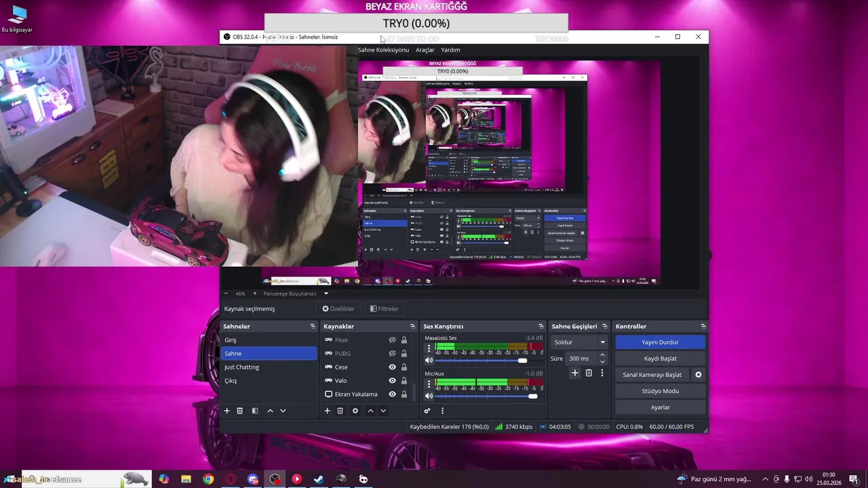This screenshot has width=868, height=488.
Task: Hide the Cese source
Action: [392, 367]
